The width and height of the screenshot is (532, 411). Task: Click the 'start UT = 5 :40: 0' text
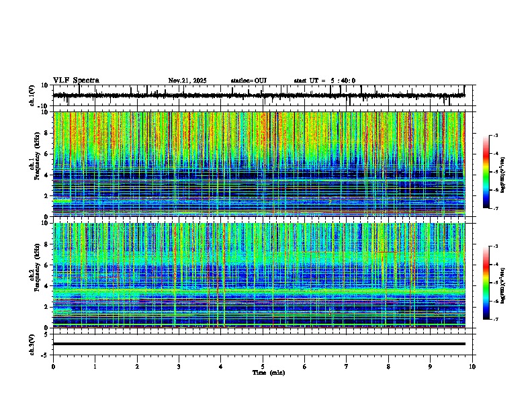coord(324,81)
